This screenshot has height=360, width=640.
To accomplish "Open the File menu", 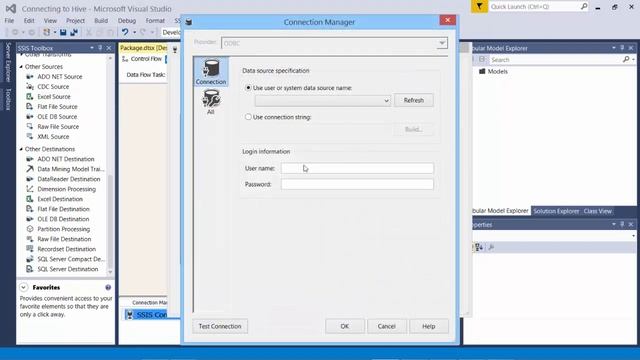I will pos(9,20).
